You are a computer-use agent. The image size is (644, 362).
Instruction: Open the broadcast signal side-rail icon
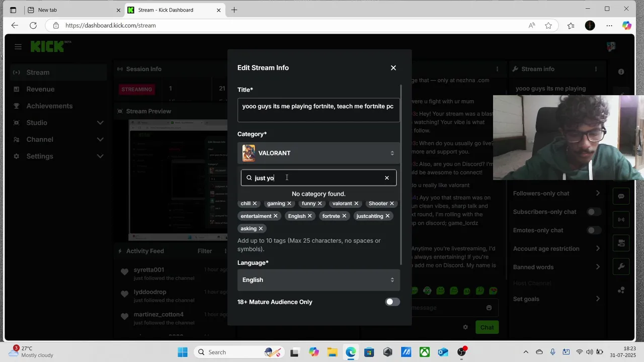(x=621, y=219)
